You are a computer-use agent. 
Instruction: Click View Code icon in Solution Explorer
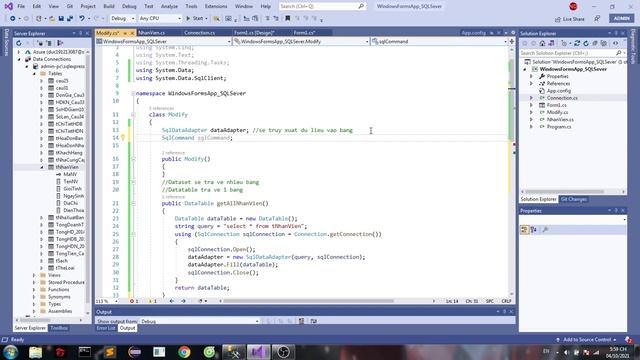coord(616,43)
